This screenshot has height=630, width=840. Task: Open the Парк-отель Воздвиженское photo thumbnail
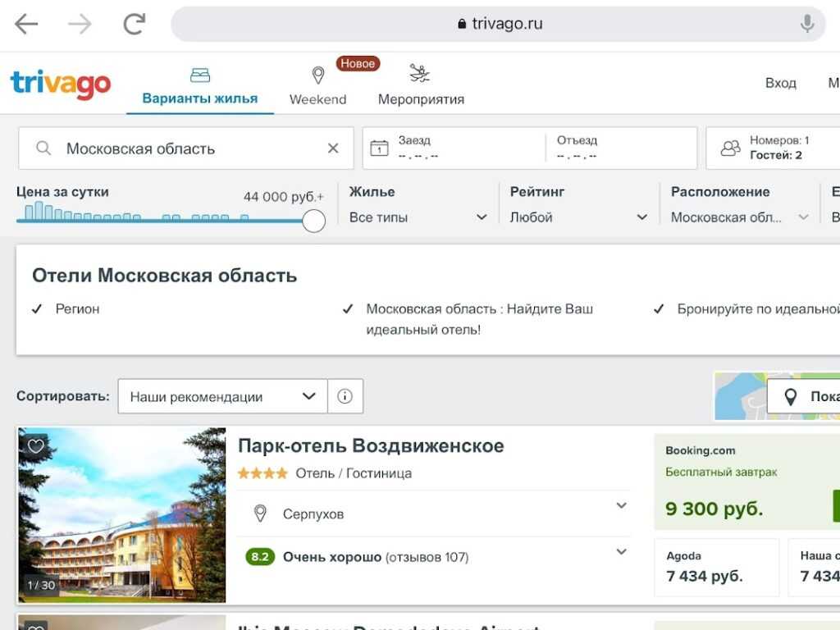click(x=122, y=515)
